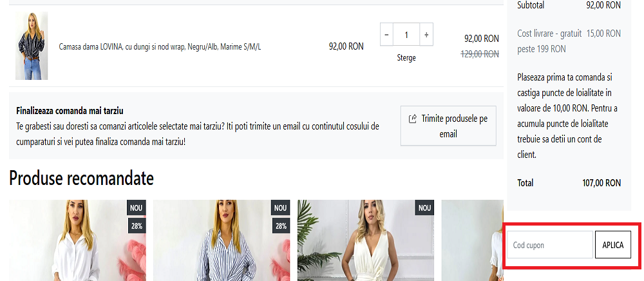This screenshot has width=644, height=281.
Task: Click 28% discount badge on striped shirt
Action: tap(281, 226)
